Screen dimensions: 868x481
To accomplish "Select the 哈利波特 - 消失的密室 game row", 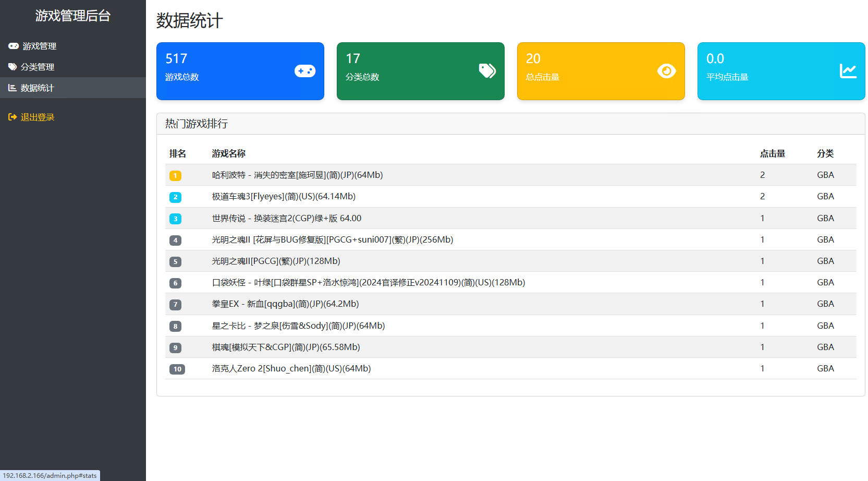I will click(x=297, y=175).
